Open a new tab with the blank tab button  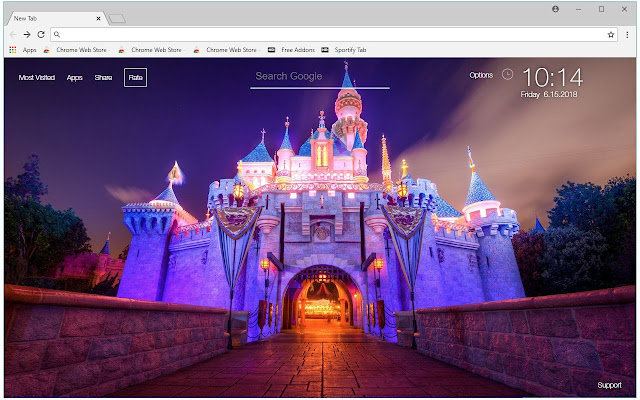(x=118, y=19)
